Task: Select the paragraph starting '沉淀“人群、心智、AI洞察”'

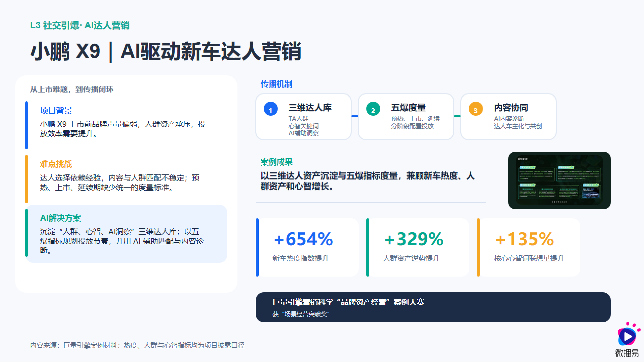Action: (x=122, y=241)
